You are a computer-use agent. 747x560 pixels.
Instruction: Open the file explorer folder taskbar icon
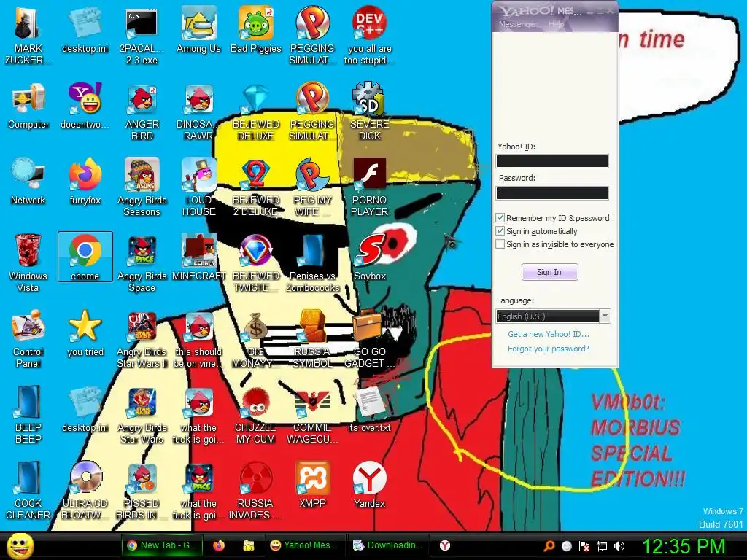248,545
